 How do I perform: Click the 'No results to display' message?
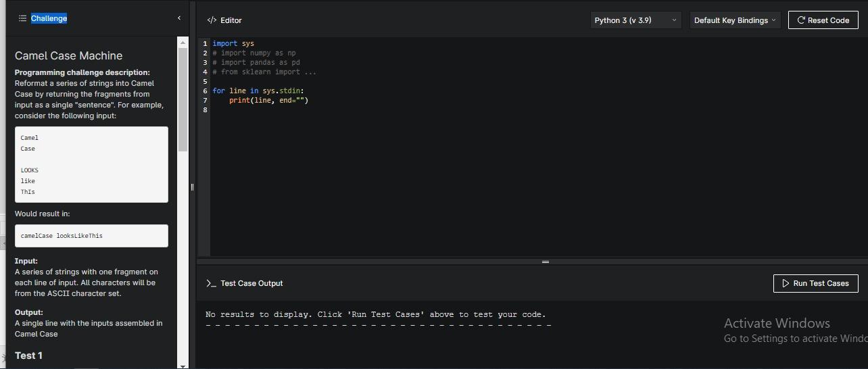[x=375, y=314]
